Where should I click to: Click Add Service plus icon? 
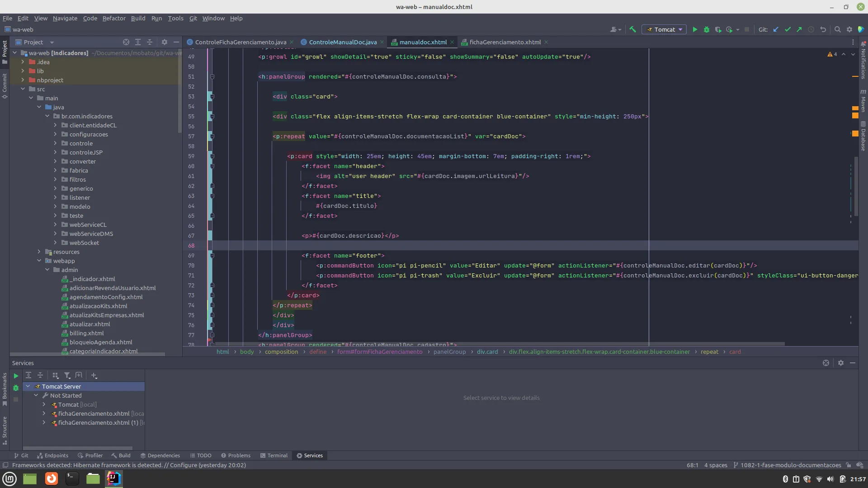[94, 375]
